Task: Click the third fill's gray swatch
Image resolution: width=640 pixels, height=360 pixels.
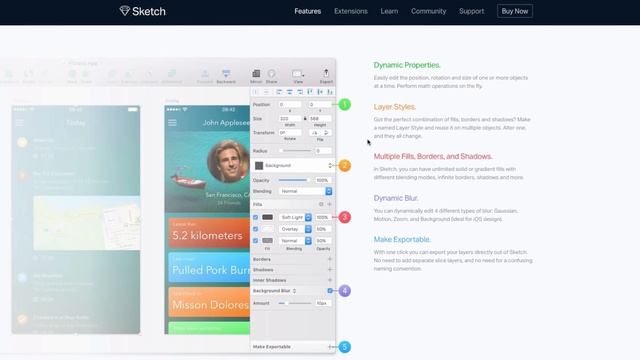Action: (267, 241)
